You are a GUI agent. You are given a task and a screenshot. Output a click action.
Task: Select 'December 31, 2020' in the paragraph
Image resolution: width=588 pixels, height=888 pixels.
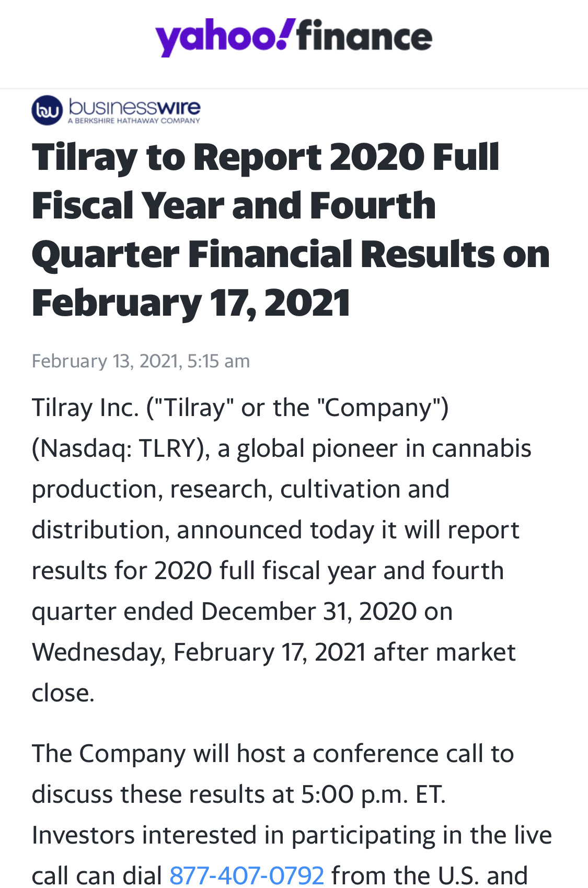pyautogui.click(x=309, y=612)
